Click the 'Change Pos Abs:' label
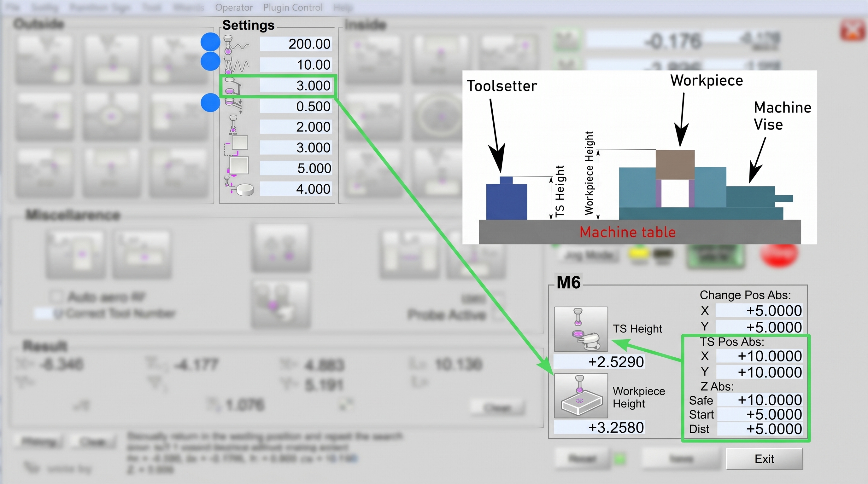The height and width of the screenshot is (484, 868). tap(745, 295)
